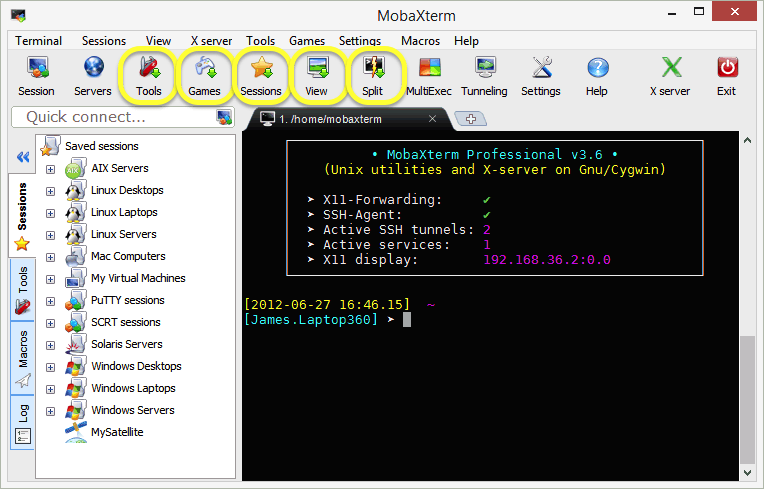Click the MultiExec toolbar icon
Screen dimensions: 764x489
[430, 76]
